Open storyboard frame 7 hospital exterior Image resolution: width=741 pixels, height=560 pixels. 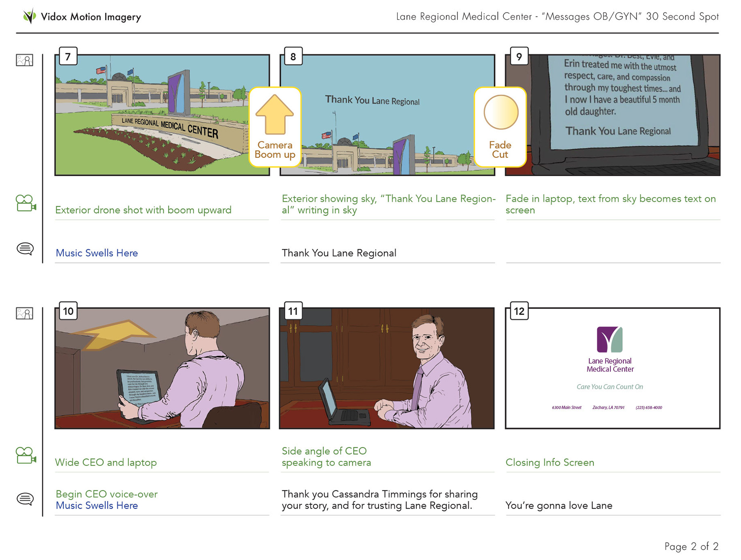(x=162, y=115)
